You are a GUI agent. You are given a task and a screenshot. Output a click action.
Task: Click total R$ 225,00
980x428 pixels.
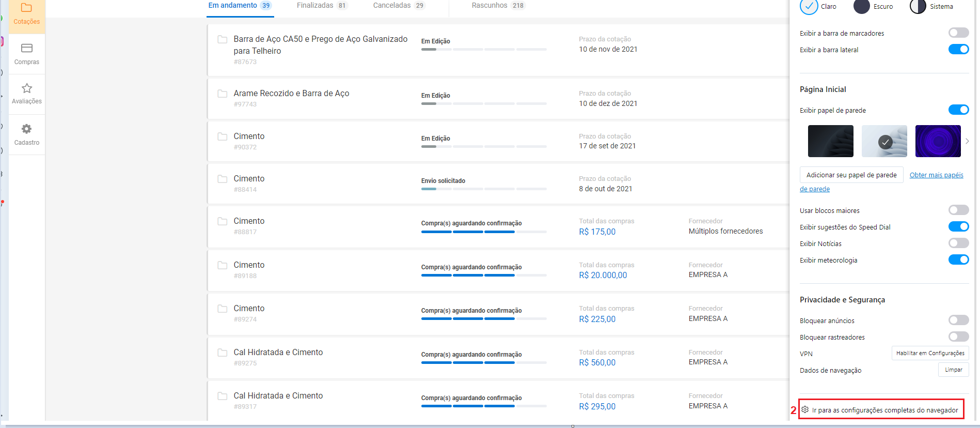click(x=597, y=319)
